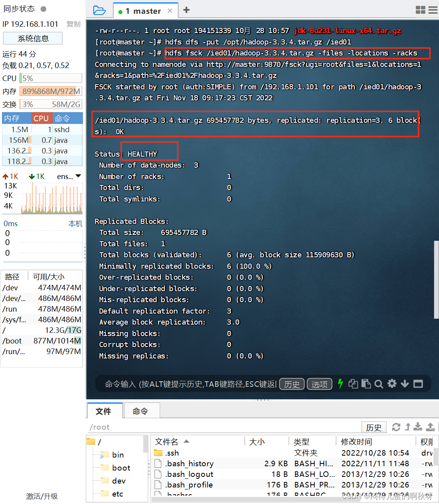Select the paste icon in terminal toolbar
This screenshot has width=439, height=504.
click(x=366, y=384)
